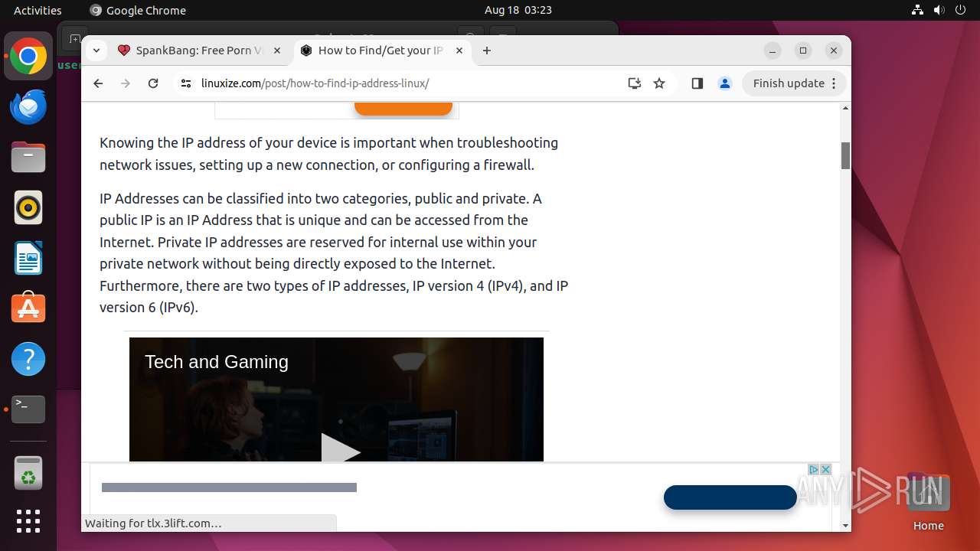Click the paragraph starting 'Knowing the IP address'
The height and width of the screenshot is (551, 980).
[328, 154]
